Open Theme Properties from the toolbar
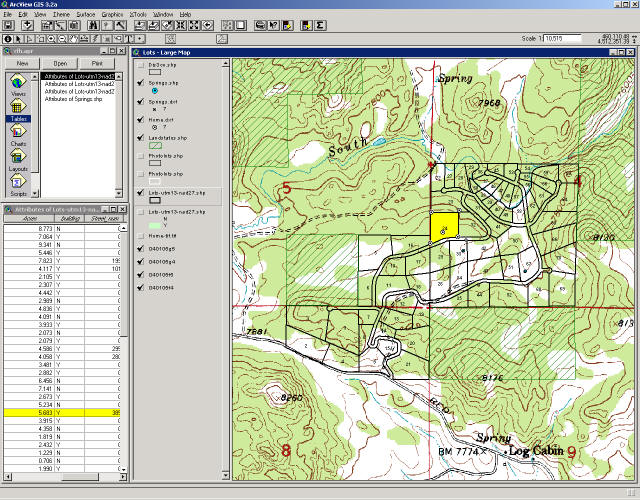Image resolution: width=640 pixels, height=500 pixels. pyautogui.click(x=47, y=26)
